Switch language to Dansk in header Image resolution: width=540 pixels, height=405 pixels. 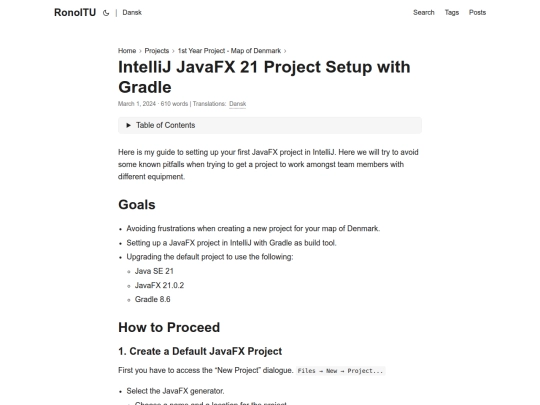coord(132,12)
